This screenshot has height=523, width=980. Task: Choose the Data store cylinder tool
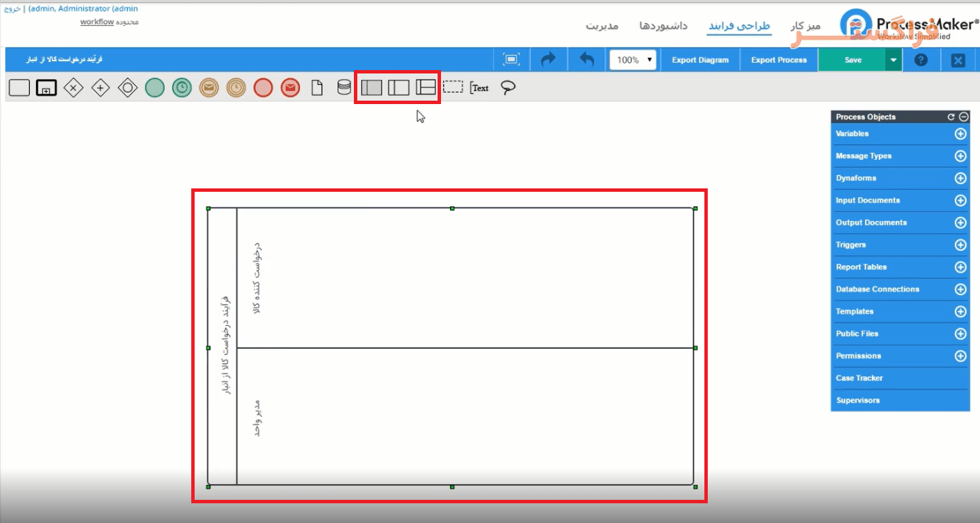[x=344, y=88]
